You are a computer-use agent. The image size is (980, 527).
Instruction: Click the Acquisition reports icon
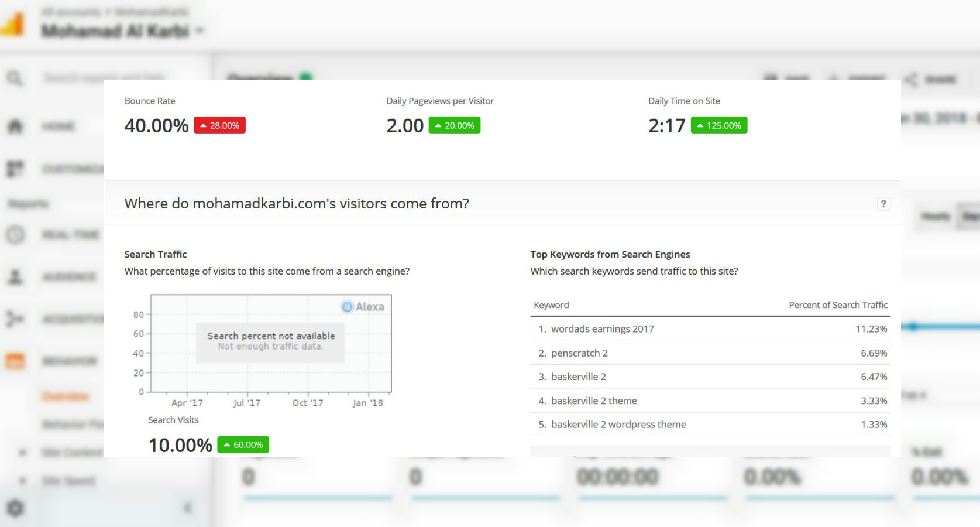point(15,319)
